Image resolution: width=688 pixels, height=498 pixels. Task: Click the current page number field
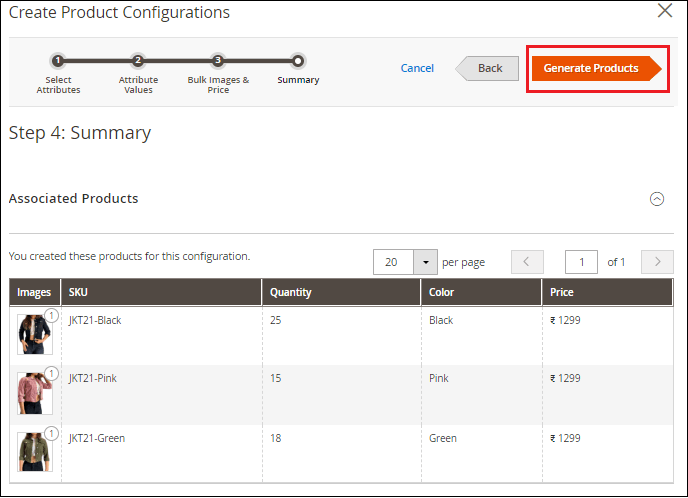click(581, 262)
